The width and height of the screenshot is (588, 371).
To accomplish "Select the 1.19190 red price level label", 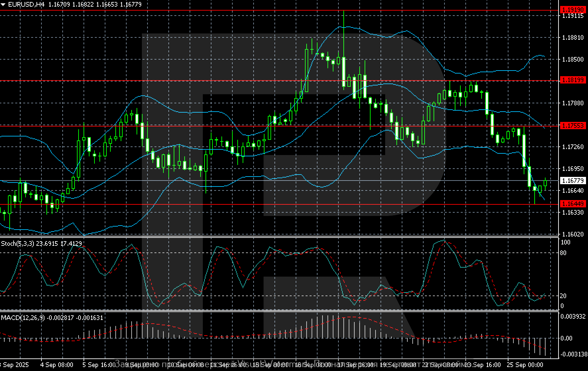I will (x=572, y=10).
